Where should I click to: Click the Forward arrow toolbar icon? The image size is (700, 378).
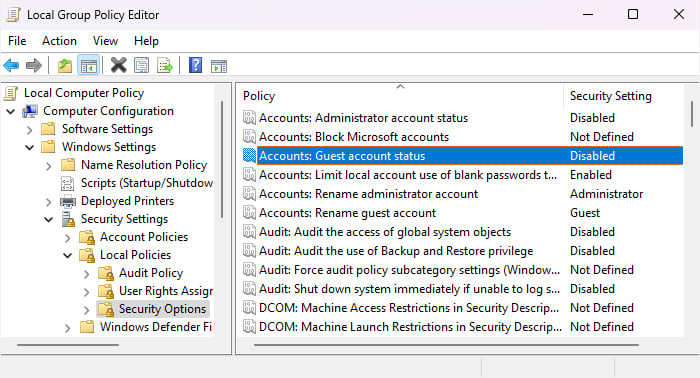coord(33,66)
